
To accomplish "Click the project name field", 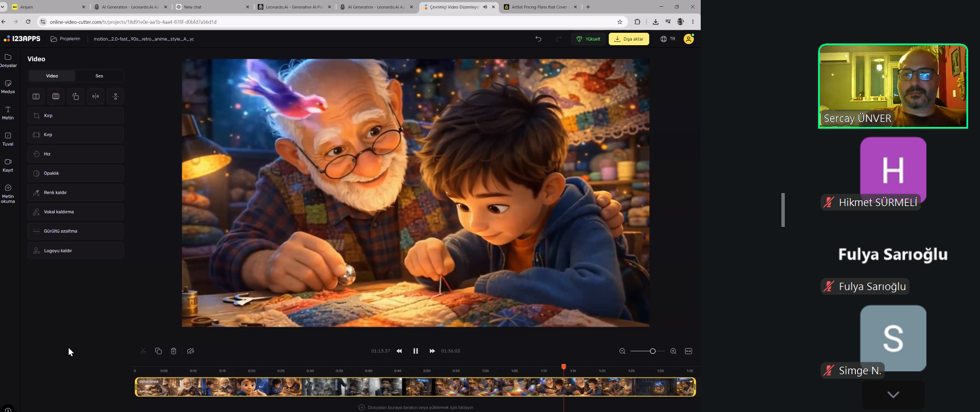I will [x=144, y=39].
